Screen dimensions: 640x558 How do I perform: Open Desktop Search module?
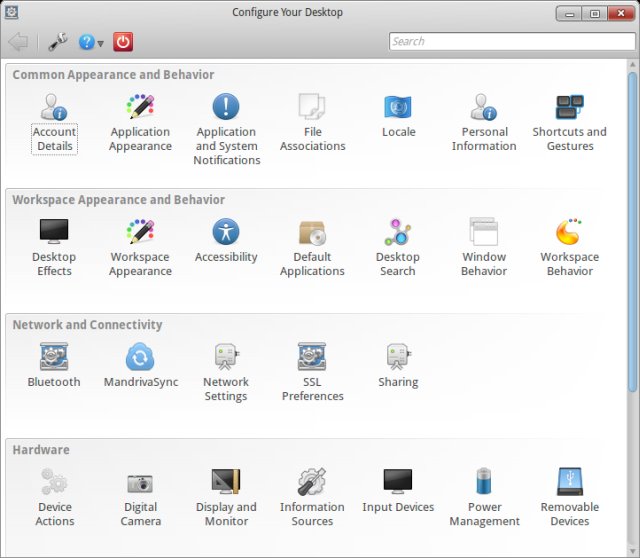pos(398,248)
